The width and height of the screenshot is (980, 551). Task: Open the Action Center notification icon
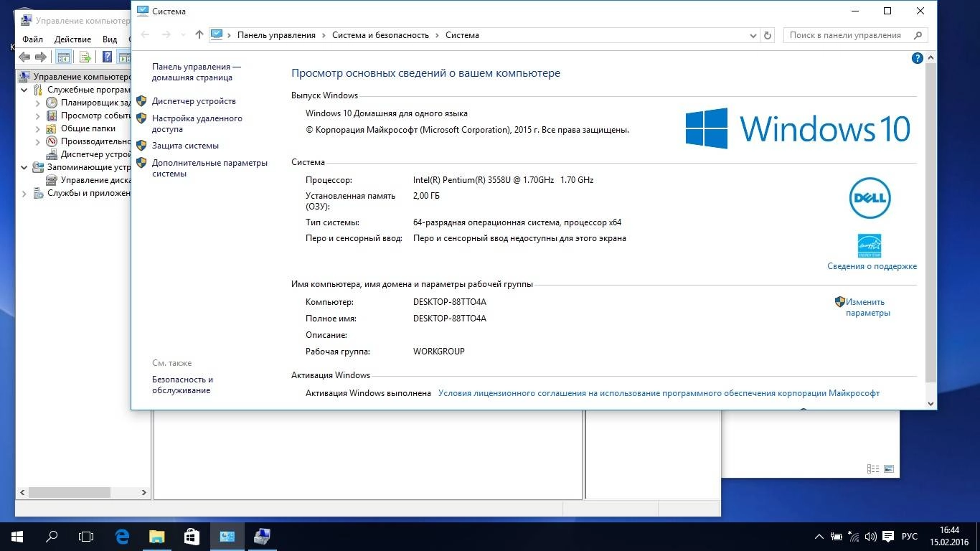(x=888, y=537)
